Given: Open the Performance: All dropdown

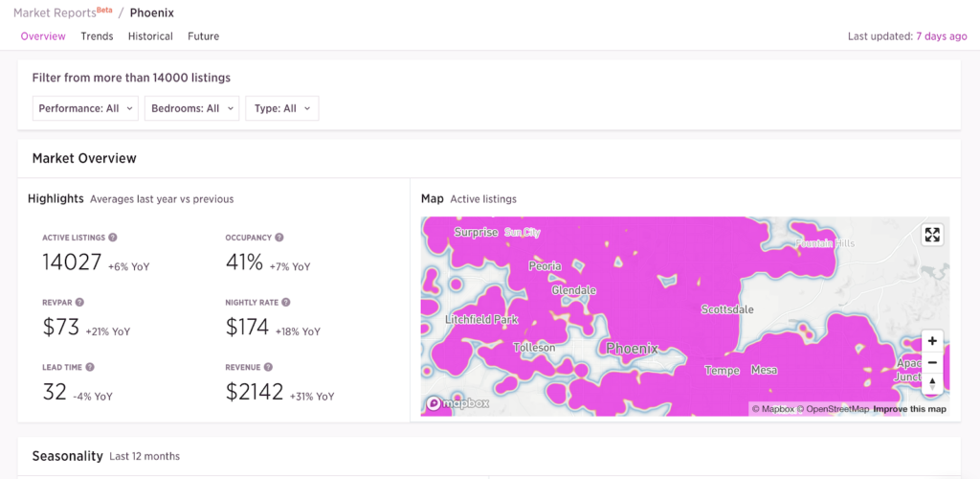Looking at the screenshot, I should [x=85, y=108].
